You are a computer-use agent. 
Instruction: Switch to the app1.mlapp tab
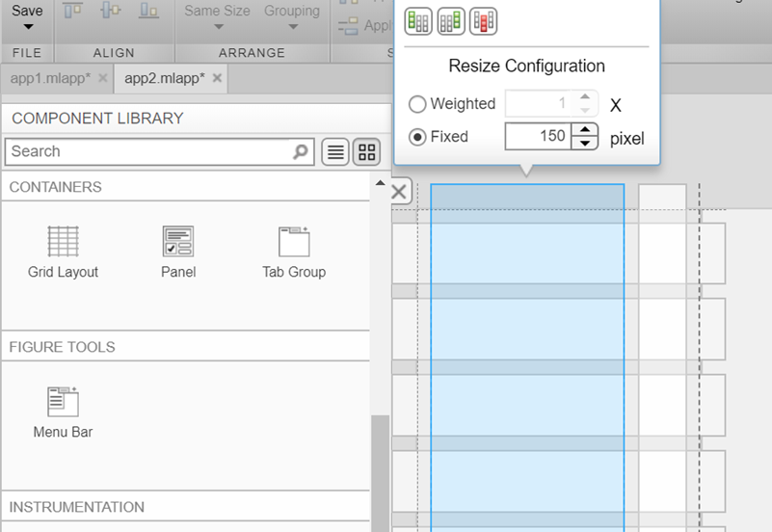coord(49,78)
